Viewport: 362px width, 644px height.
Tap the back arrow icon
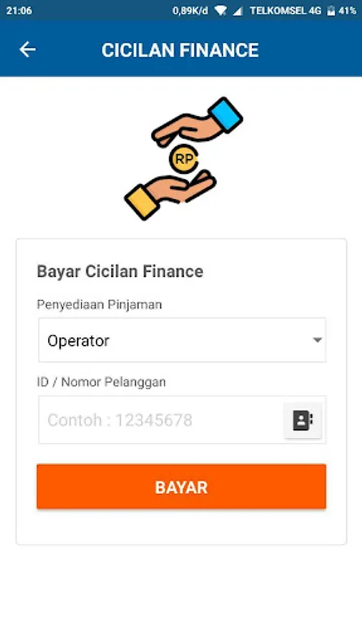[x=27, y=49]
